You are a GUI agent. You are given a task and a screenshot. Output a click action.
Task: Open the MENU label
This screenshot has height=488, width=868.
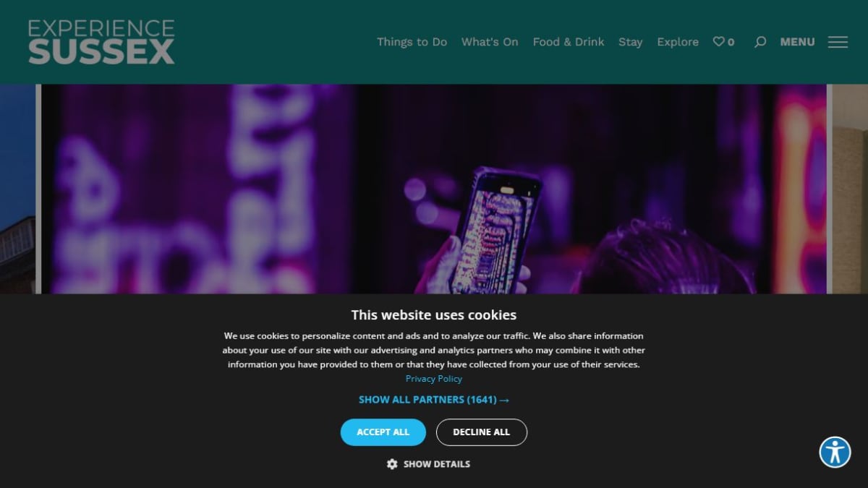[797, 42]
